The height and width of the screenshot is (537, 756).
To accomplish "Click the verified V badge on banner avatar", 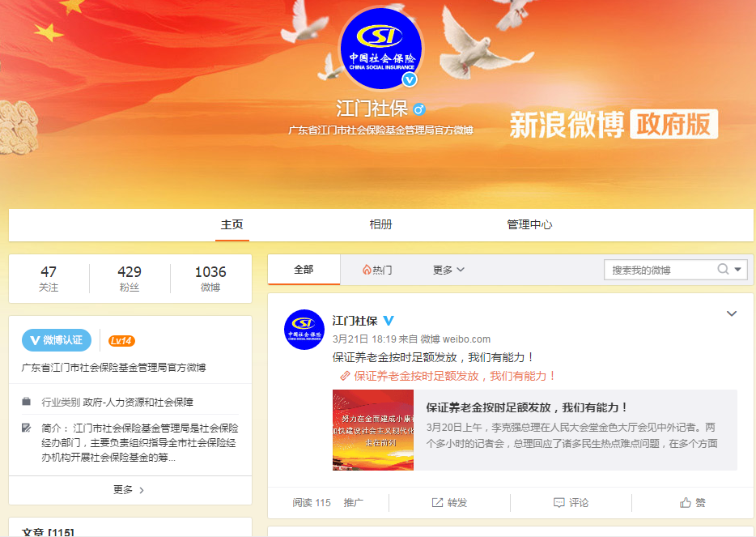I will pyautogui.click(x=410, y=79).
